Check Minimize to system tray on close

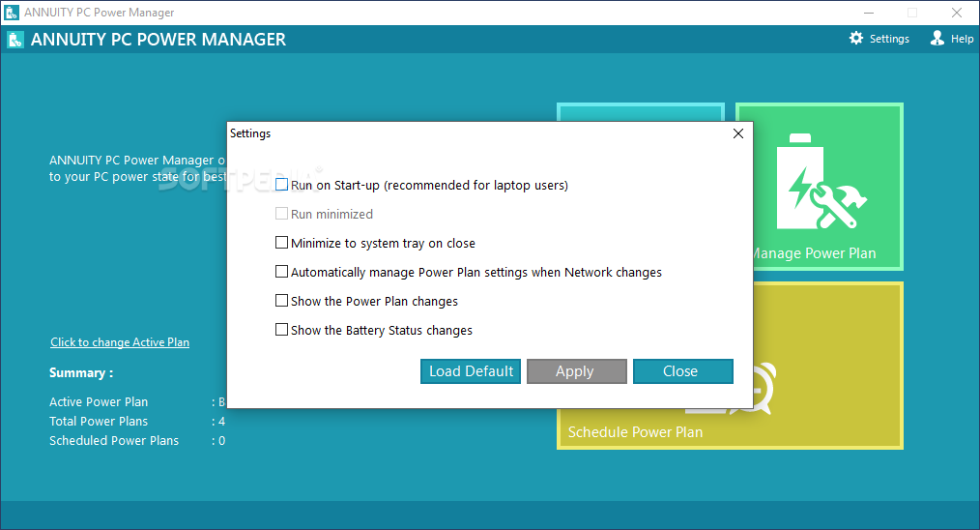click(x=282, y=242)
